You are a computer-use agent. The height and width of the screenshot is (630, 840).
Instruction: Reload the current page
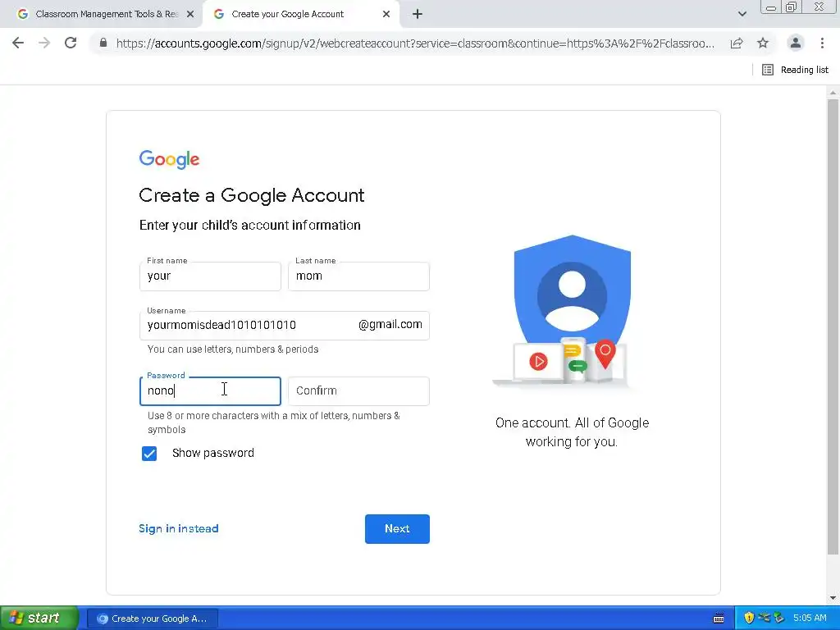point(71,43)
